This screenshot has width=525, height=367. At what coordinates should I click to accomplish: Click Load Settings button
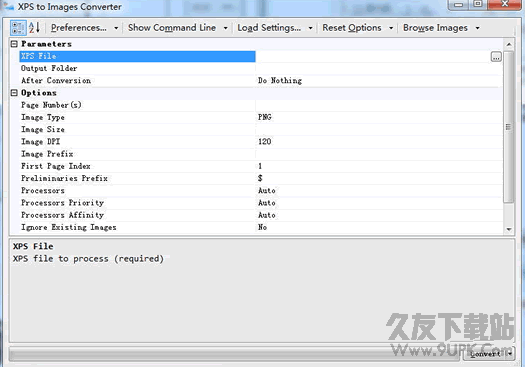pos(269,28)
